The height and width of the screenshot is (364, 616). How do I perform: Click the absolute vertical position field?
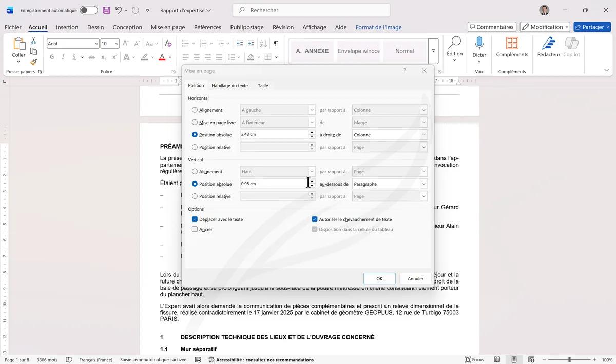click(272, 183)
